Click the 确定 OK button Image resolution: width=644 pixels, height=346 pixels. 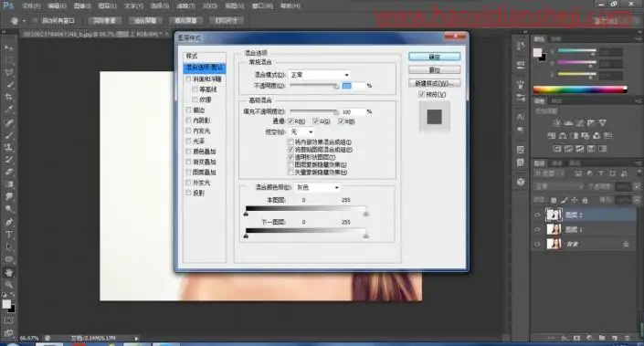coord(434,57)
